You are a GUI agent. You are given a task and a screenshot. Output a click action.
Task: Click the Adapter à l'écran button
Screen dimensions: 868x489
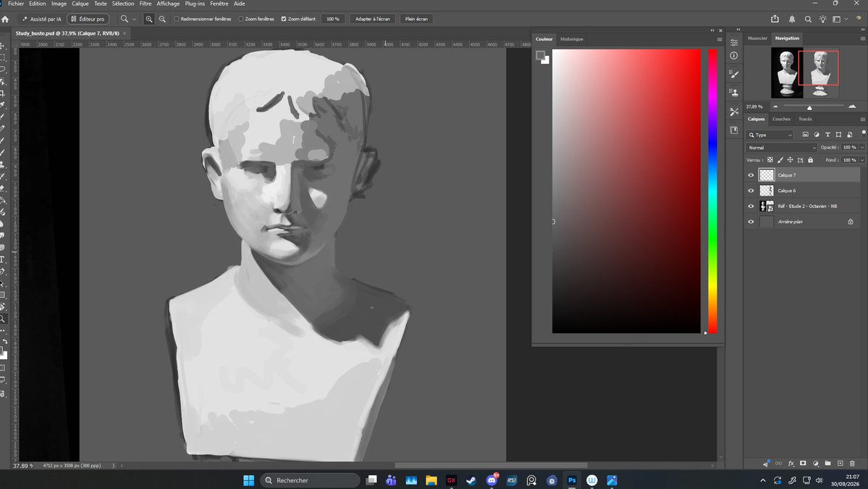[x=373, y=19]
